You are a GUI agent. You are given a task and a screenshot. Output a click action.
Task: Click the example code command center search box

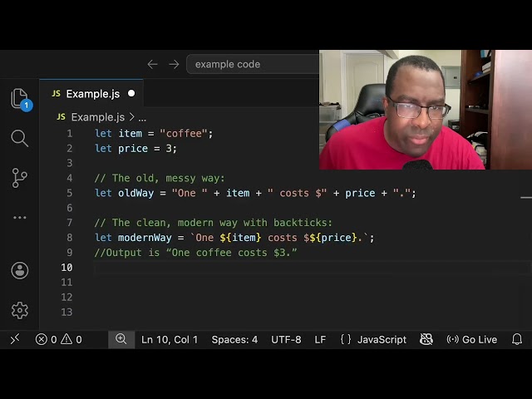[253, 64]
